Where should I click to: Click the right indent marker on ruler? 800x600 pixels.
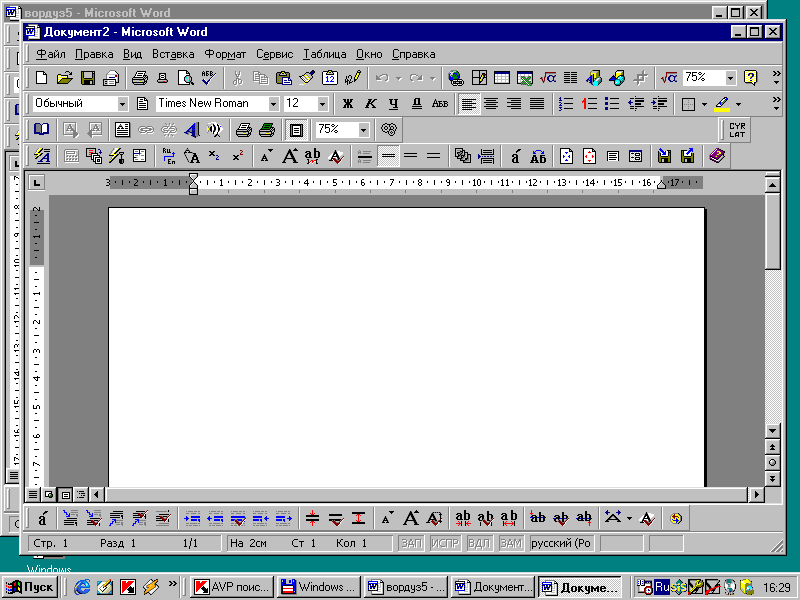tap(661, 185)
